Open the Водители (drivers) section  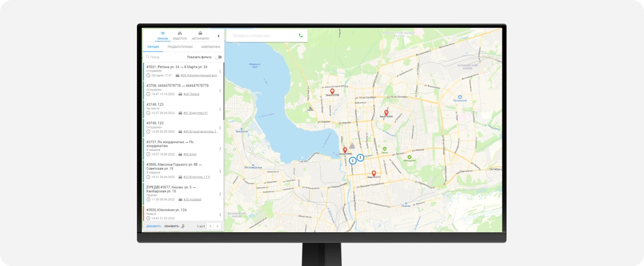[x=179, y=35]
